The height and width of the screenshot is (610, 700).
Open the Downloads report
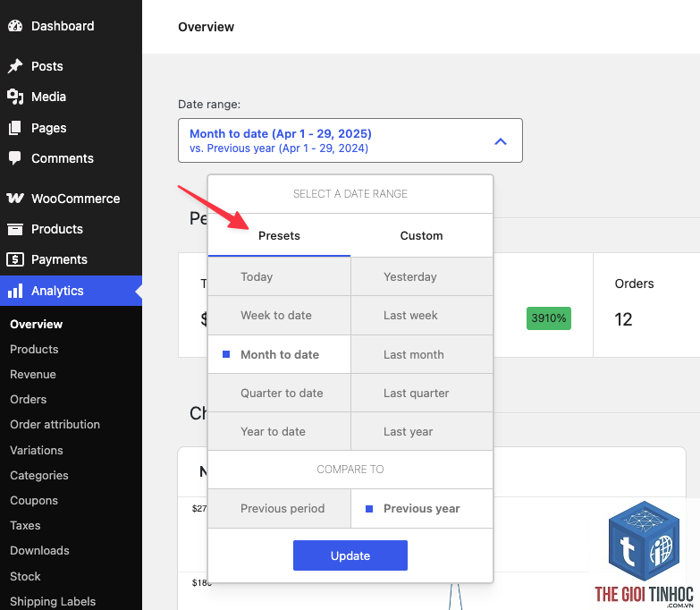click(39, 550)
